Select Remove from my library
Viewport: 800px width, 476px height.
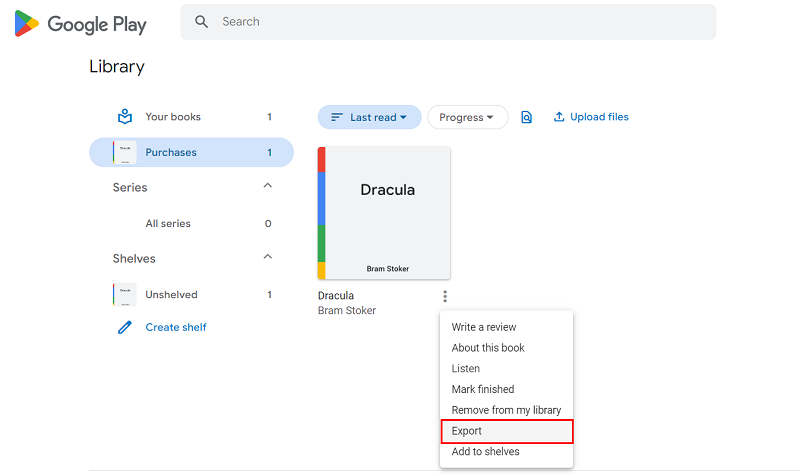point(506,410)
